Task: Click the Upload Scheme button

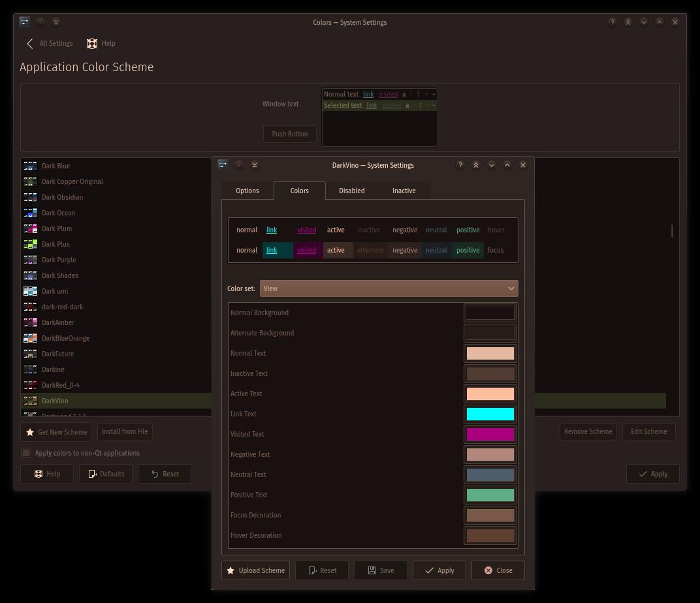Action: click(256, 570)
